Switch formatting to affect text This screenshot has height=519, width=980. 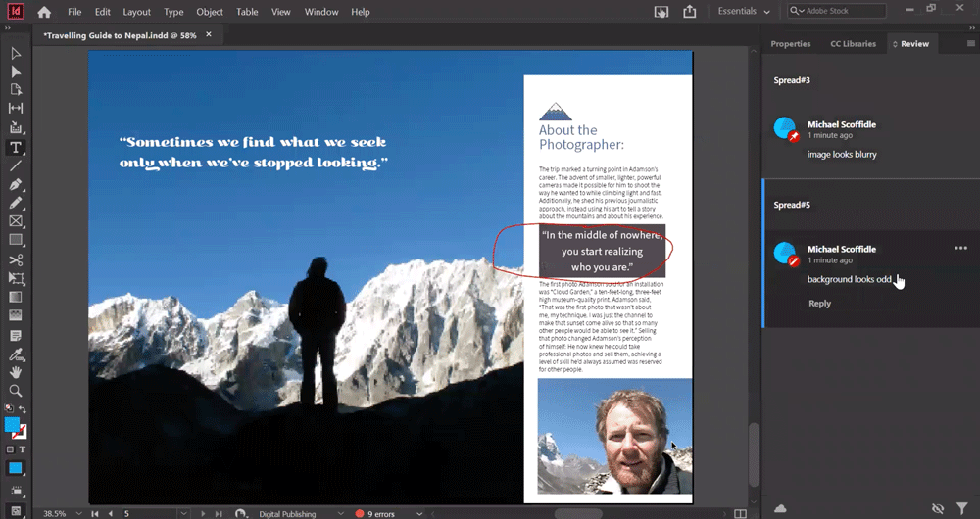(x=23, y=449)
